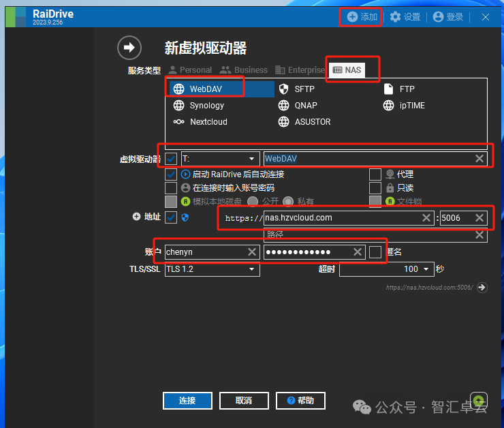Viewport: 504px width, 428px height.
Task: Click the round arrow icon beside 新虚拟驱动器
Action: (x=129, y=48)
